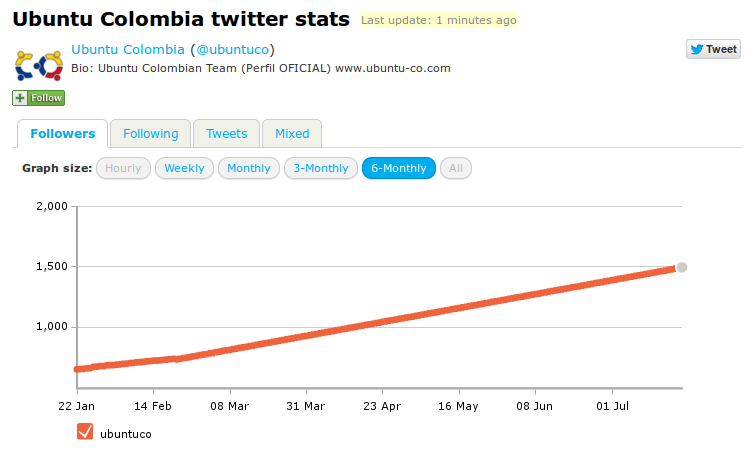Open the Tweets tab

pyautogui.click(x=226, y=134)
